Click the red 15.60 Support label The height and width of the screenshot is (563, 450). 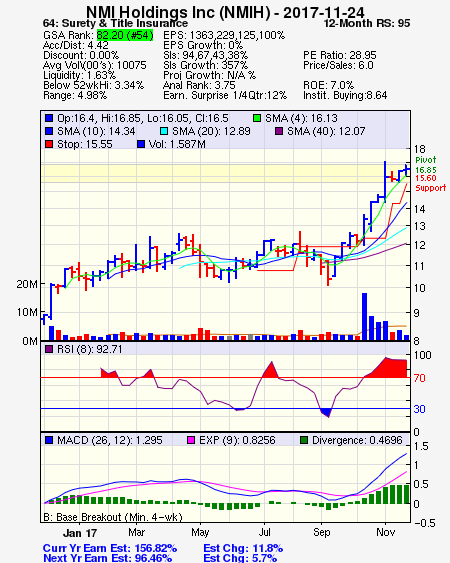point(430,183)
